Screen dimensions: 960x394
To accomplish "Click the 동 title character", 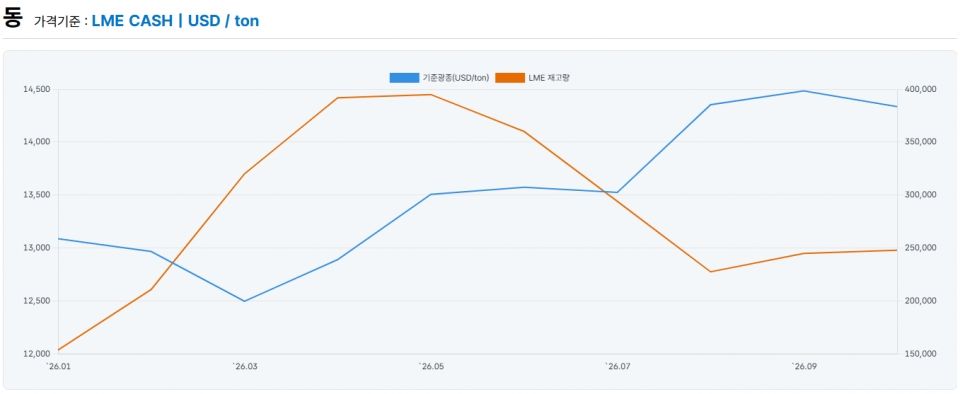I will click(13, 18).
